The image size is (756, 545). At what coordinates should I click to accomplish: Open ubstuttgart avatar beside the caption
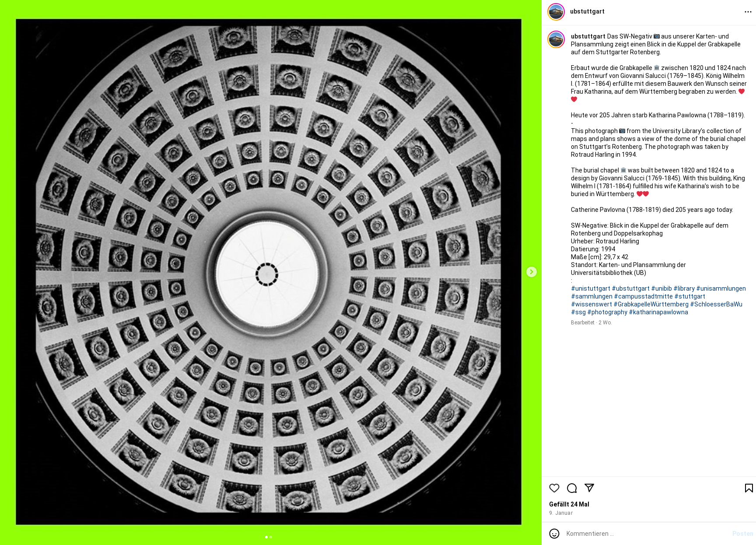pos(556,39)
